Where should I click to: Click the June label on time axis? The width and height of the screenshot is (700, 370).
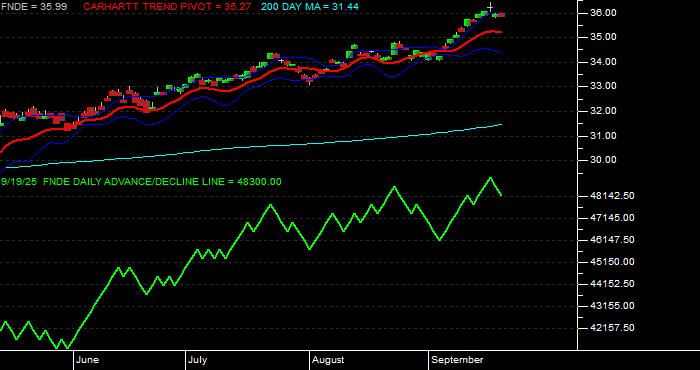point(88,360)
